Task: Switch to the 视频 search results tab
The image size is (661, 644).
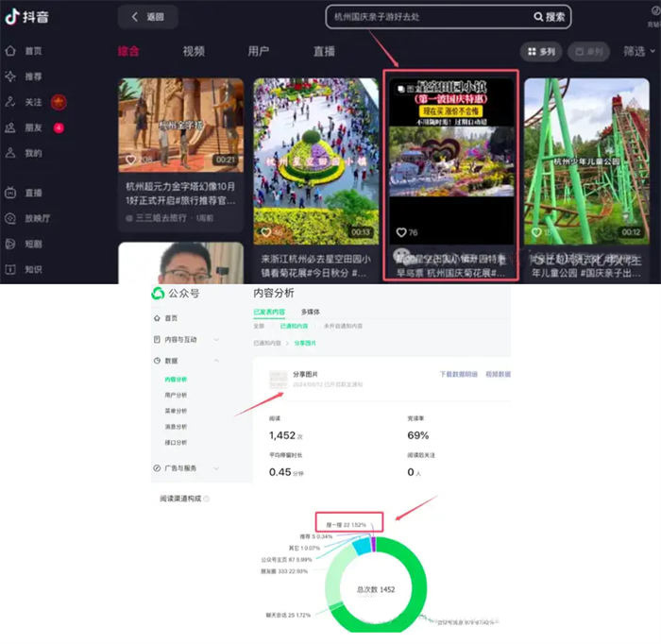Action: (x=194, y=51)
